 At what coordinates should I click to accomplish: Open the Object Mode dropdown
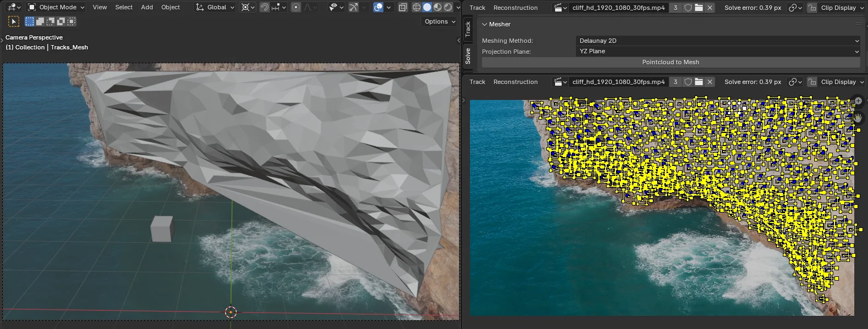pos(57,7)
